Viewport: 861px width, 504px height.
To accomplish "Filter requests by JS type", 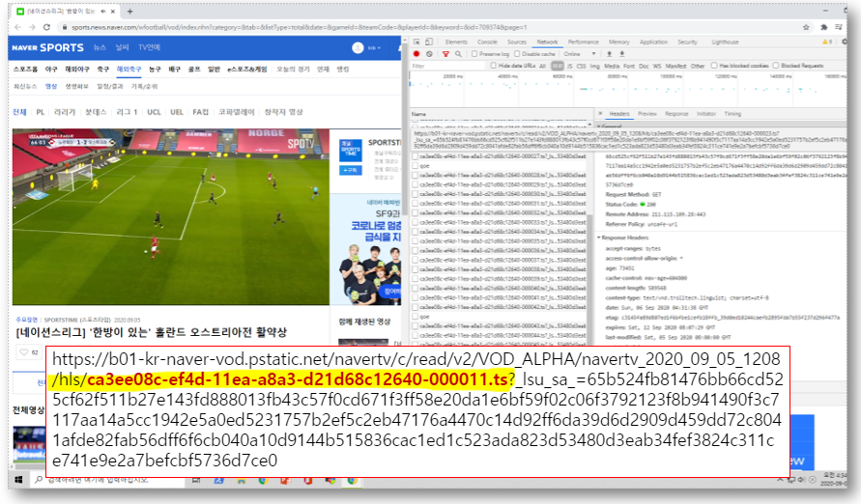I will [569, 66].
